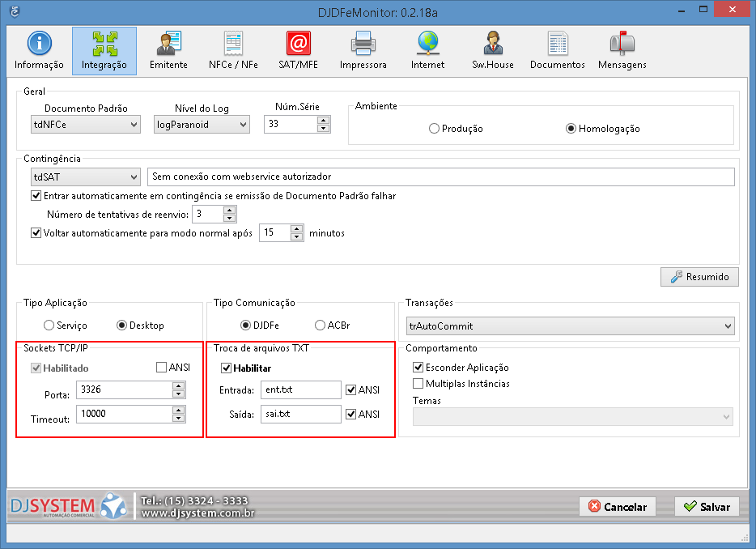The width and height of the screenshot is (756, 549).
Task: Open the NFCe / NFe receipt icon
Action: point(233,44)
